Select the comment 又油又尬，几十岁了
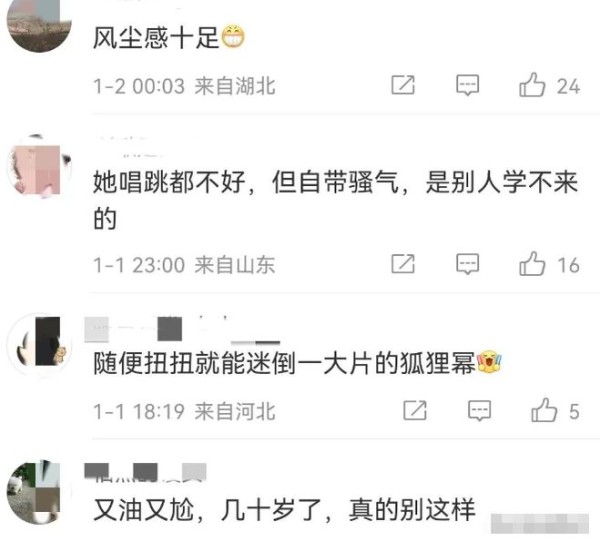The image size is (600, 541). point(284,510)
